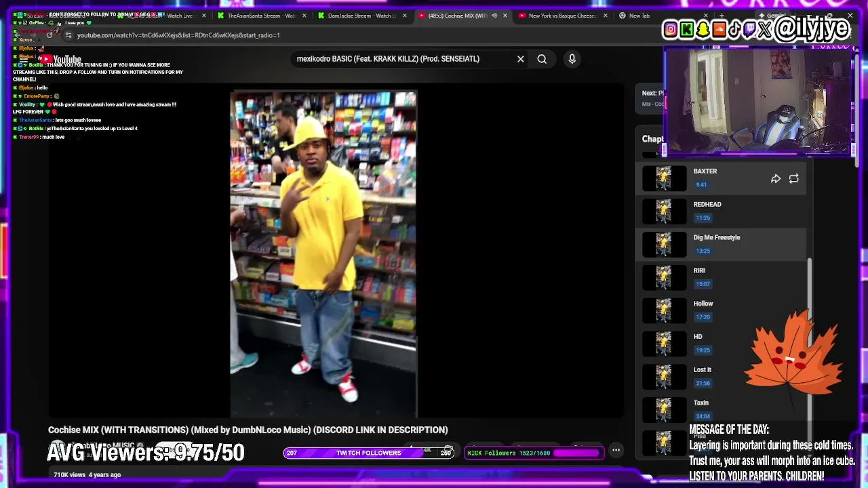Click the @ilyjye handle text
The width and height of the screenshot is (868, 488).
[812, 28]
